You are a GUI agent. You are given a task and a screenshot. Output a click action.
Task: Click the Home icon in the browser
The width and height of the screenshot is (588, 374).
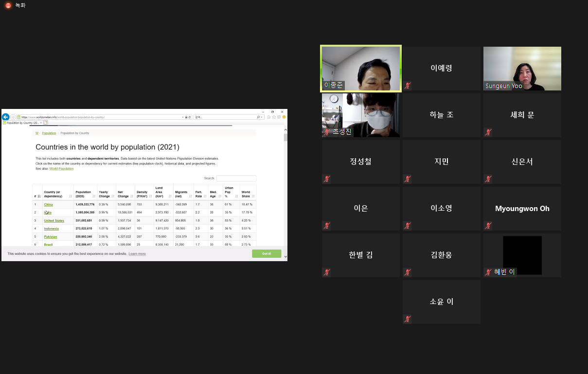268,117
